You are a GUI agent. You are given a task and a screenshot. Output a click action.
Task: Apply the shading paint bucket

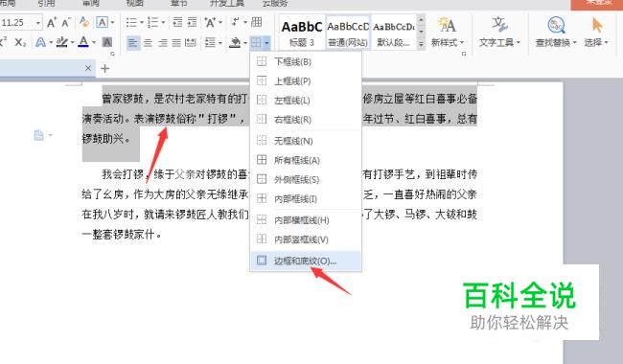(235, 42)
